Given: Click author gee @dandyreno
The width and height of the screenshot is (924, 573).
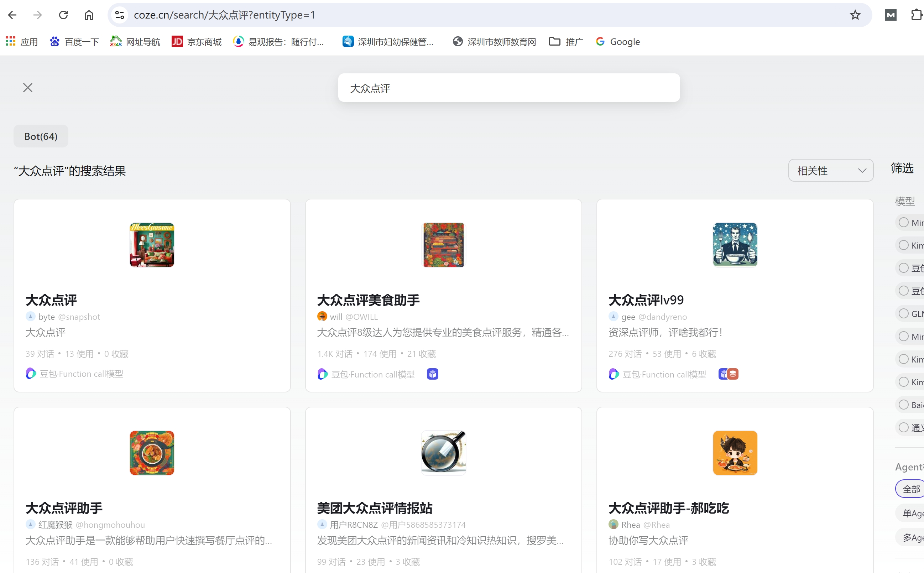Looking at the screenshot, I should (647, 317).
